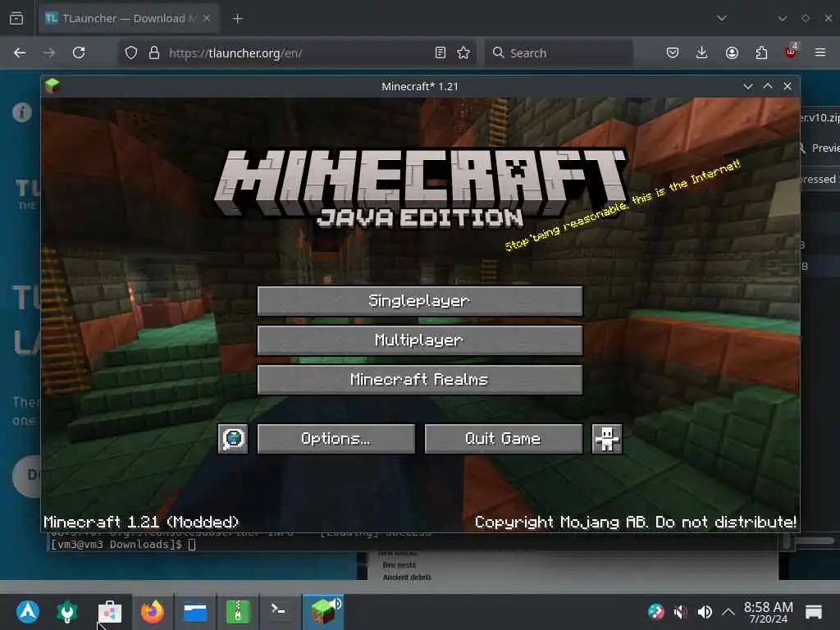Open the clock showing 8:58 AM

click(x=768, y=612)
